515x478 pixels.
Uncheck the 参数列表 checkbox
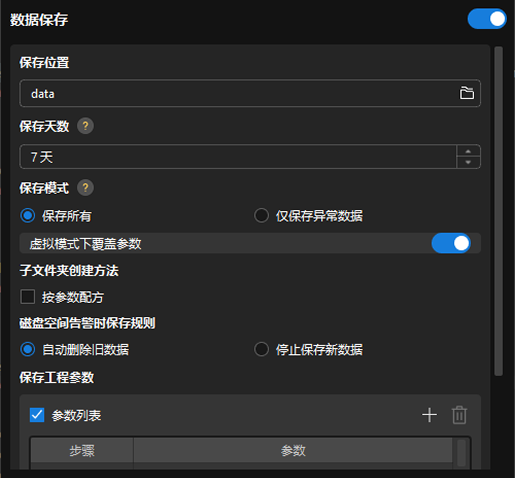[37, 415]
